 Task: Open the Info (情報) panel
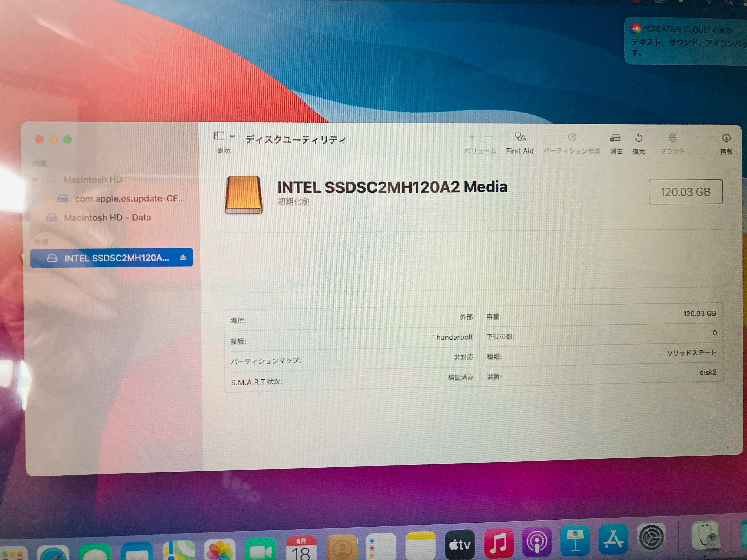[726, 138]
